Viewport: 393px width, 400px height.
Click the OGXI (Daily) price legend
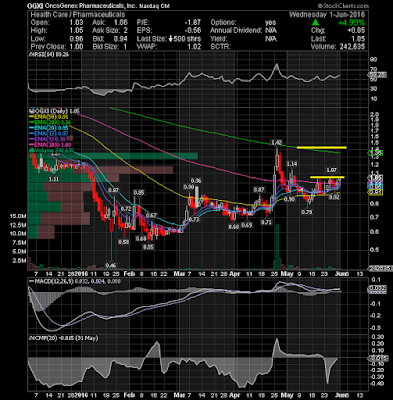coord(55,111)
